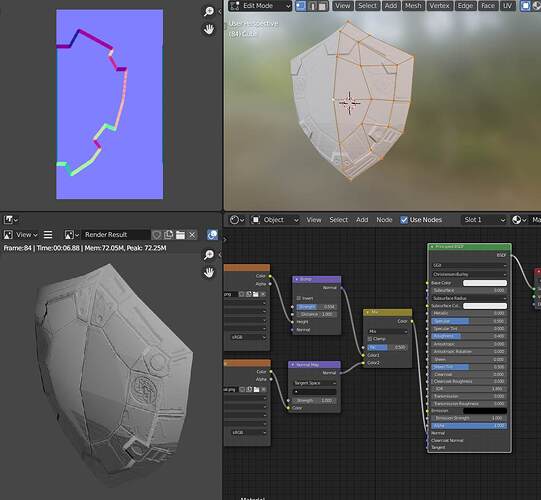The height and width of the screenshot is (500, 541).
Task: Click unlink X icon in the upper image texture node
Action: click(263, 294)
